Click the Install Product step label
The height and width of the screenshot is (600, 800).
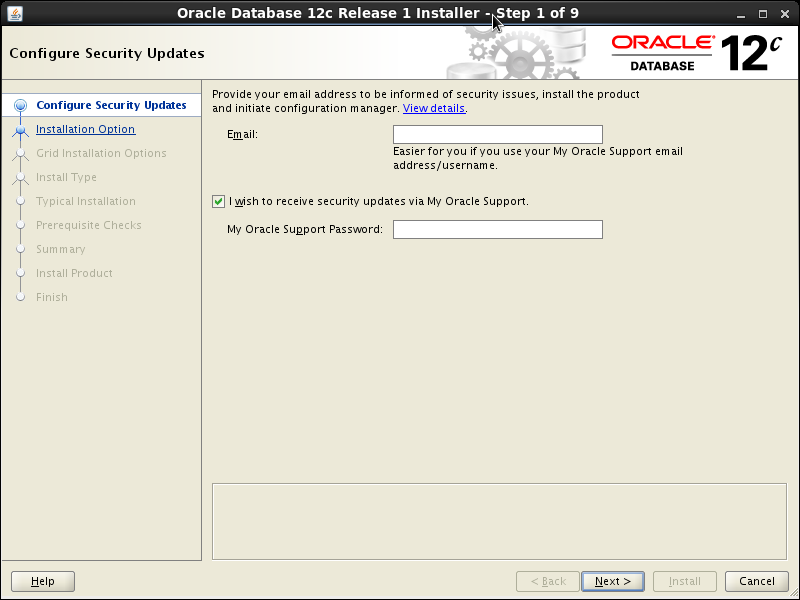pos(74,273)
